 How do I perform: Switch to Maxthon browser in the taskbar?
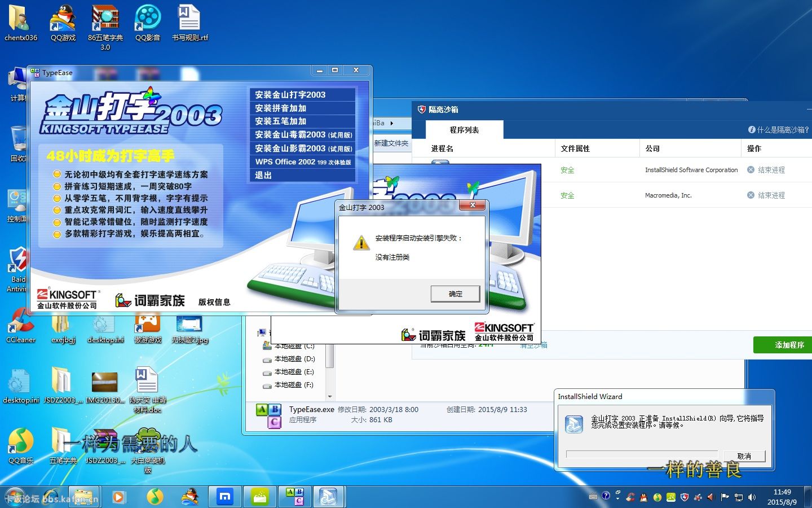tap(225, 497)
